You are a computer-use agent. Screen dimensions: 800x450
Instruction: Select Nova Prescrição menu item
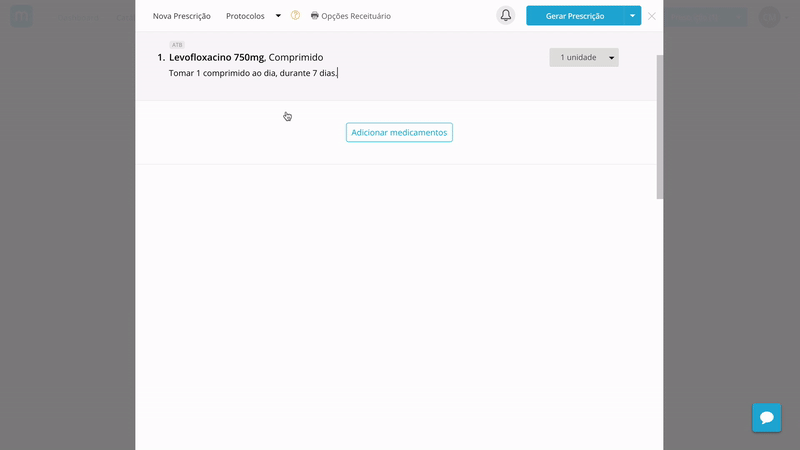[x=182, y=16]
